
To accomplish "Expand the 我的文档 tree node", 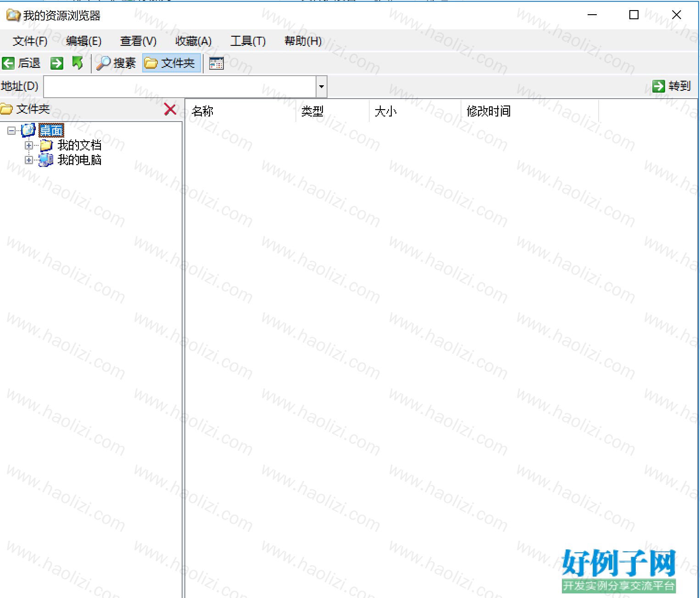I will [29, 145].
